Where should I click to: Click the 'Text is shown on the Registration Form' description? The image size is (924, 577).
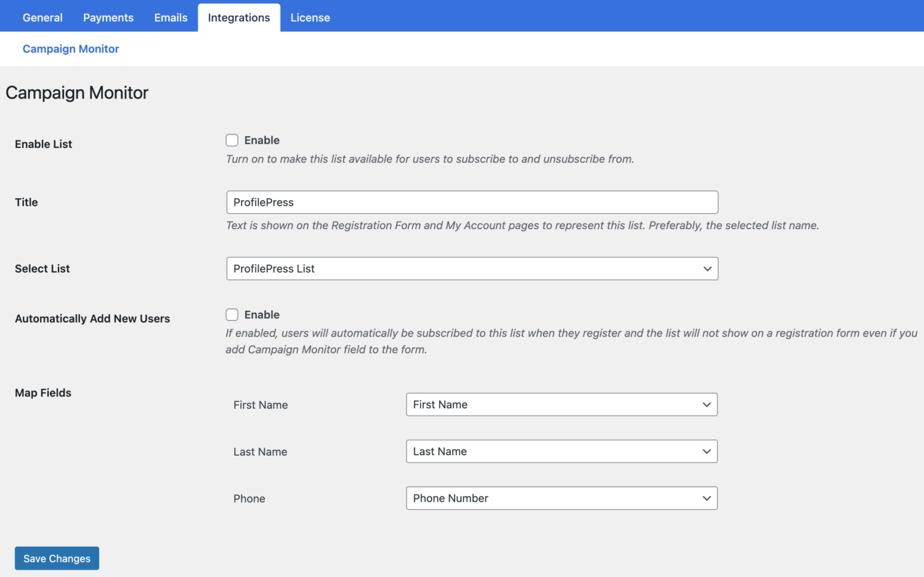point(522,225)
